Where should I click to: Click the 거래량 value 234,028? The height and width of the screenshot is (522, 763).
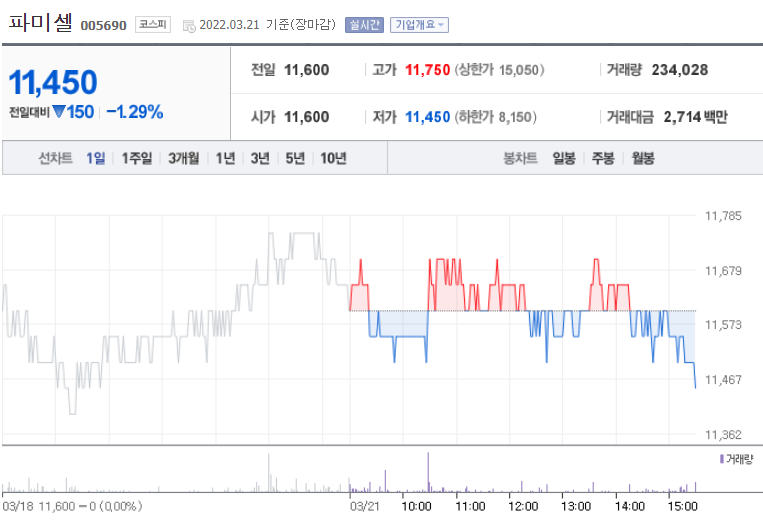(x=680, y=70)
